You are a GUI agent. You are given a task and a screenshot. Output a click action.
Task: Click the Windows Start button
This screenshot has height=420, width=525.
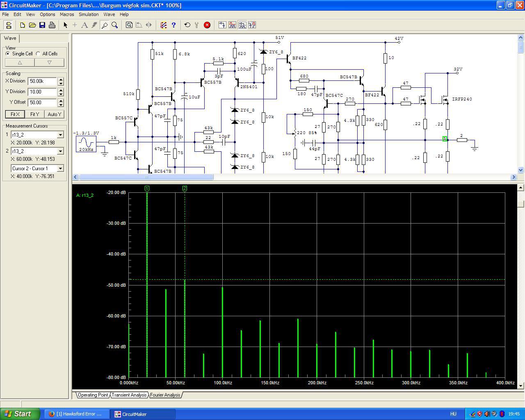coord(20,414)
